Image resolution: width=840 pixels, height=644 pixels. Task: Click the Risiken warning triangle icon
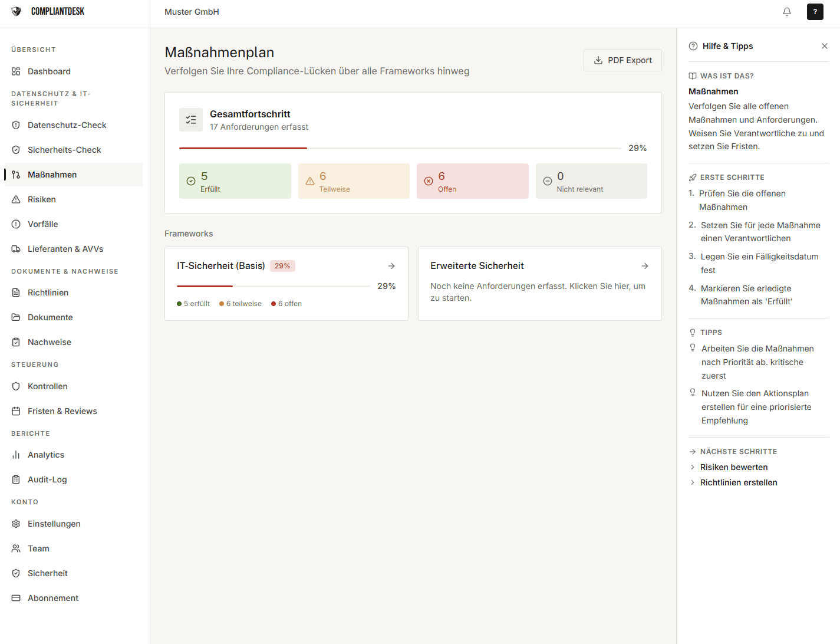click(x=16, y=199)
